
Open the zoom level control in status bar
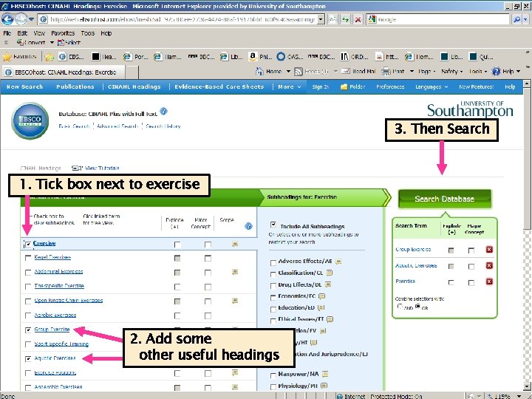pyautogui.click(x=503, y=396)
